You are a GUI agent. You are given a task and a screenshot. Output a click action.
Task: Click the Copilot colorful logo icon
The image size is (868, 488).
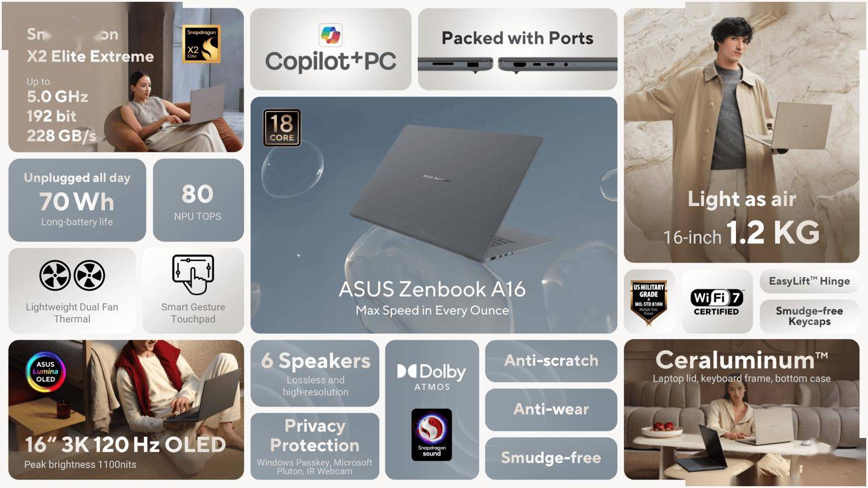[x=330, y=35]
